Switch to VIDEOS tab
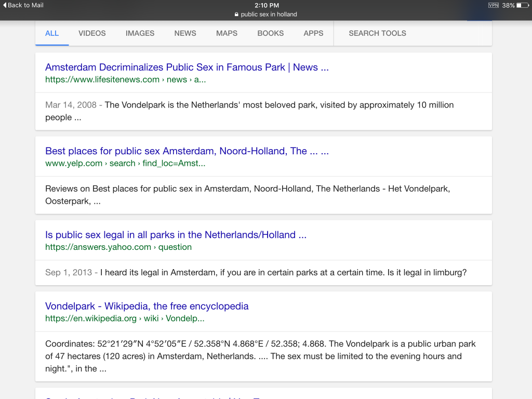The image size is (532, 399). 92,33
